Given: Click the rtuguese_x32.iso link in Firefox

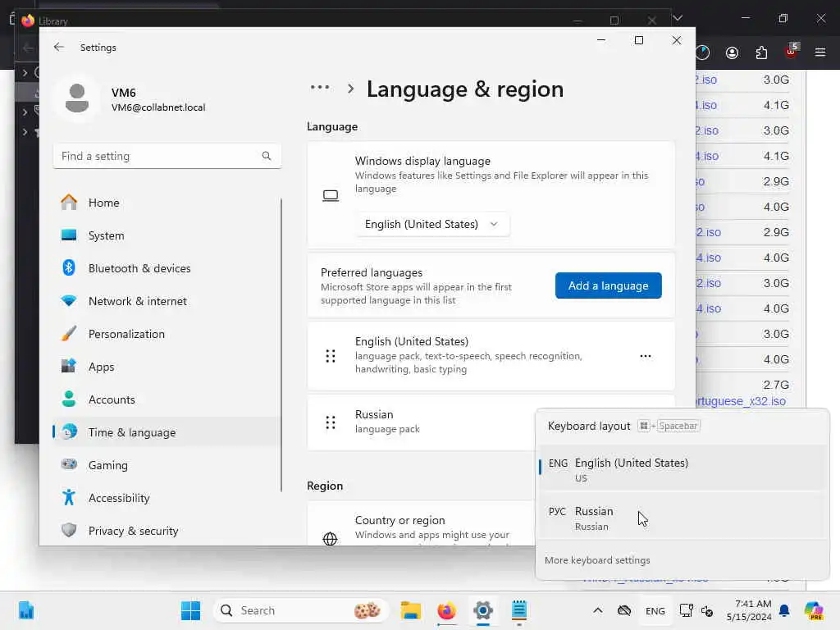Looking at the screenshot, I should (740, 400).
